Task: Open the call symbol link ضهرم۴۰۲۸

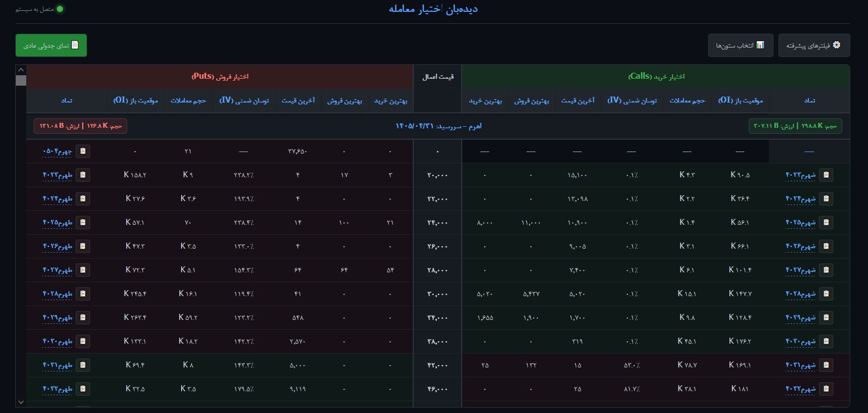Action: (x=801, y=294)
